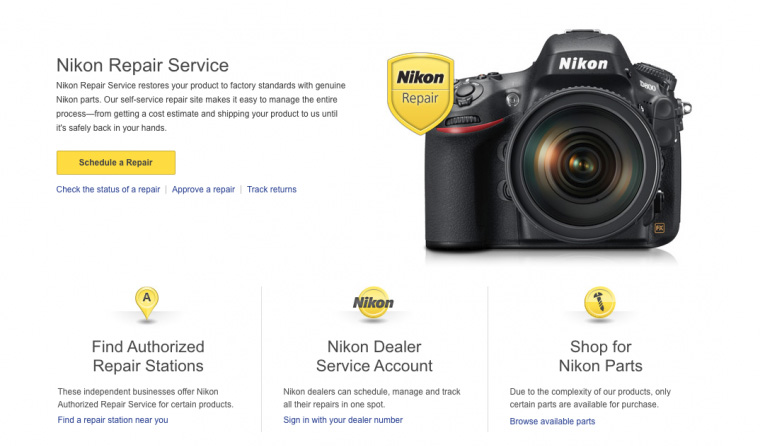Click the Nikon Repair Service page title
This screenshot has width=760, height=446.
pyautogui.click(x=142, y=65)
